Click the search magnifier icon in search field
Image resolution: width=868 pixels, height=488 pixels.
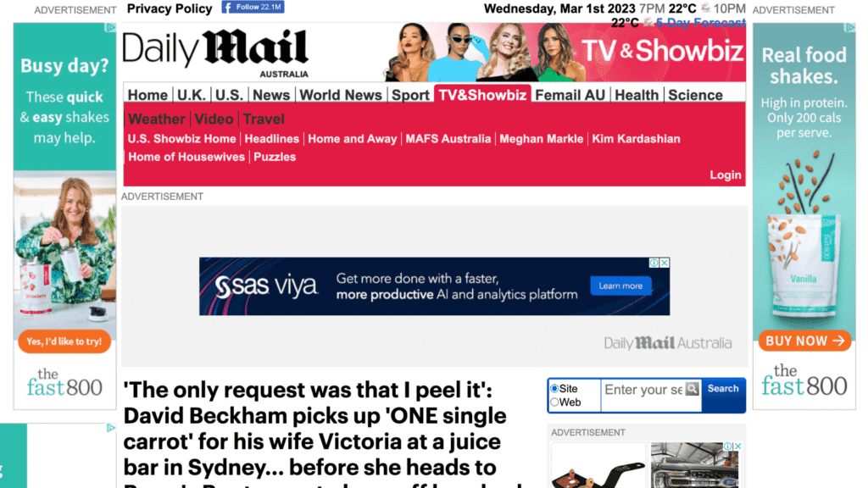click(692, 389)
